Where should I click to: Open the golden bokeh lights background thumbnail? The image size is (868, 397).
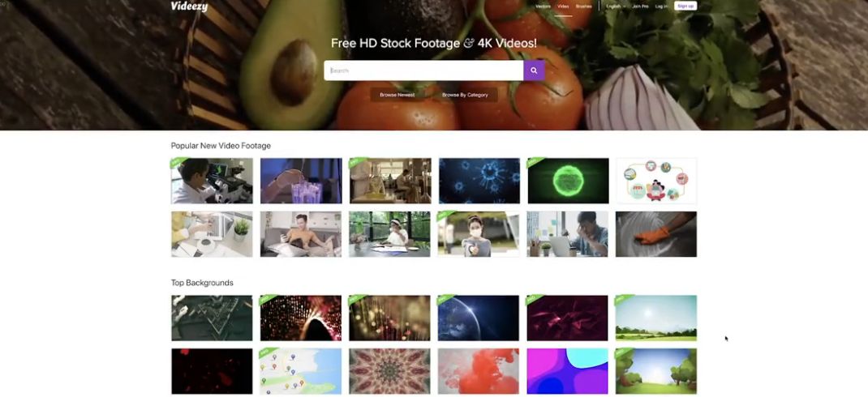(390, 318)
